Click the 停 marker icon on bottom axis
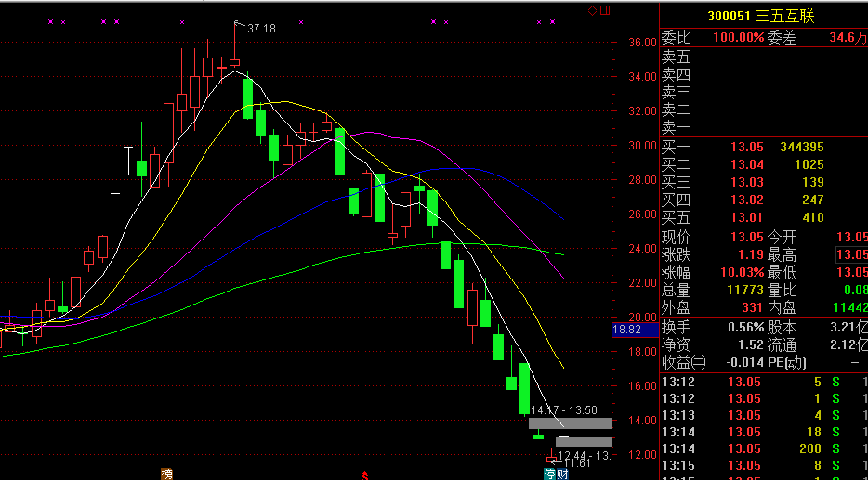 tap(550, 474)
